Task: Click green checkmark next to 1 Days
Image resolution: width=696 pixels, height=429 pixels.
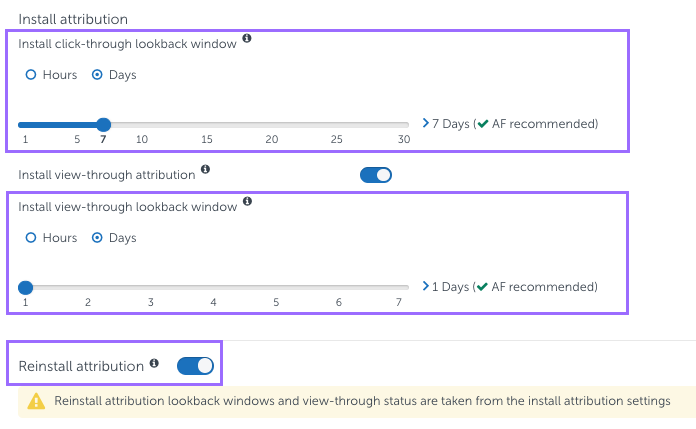Action: (x=482, y=287)
